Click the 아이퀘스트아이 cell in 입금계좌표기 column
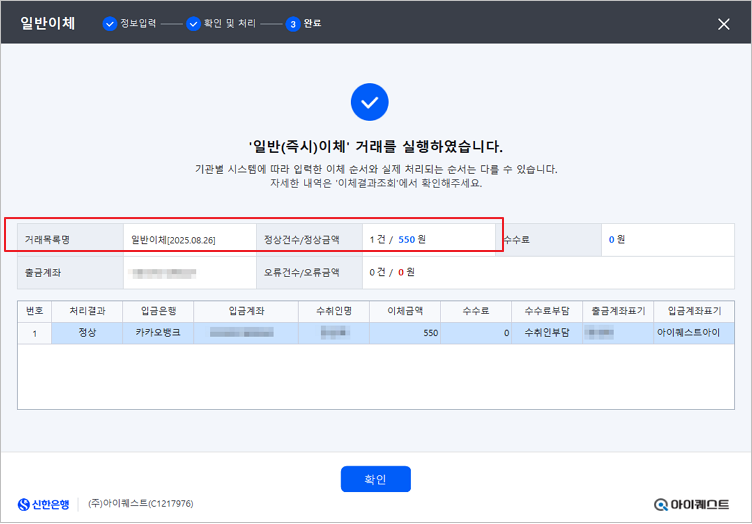Viewport: 752px width, 524px height. coord(688,332)
